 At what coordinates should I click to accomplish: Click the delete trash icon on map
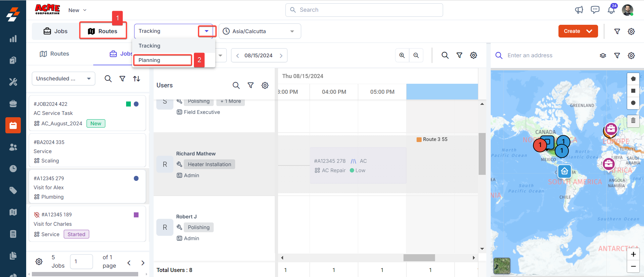pyautogui.click(x=633, y=121)
